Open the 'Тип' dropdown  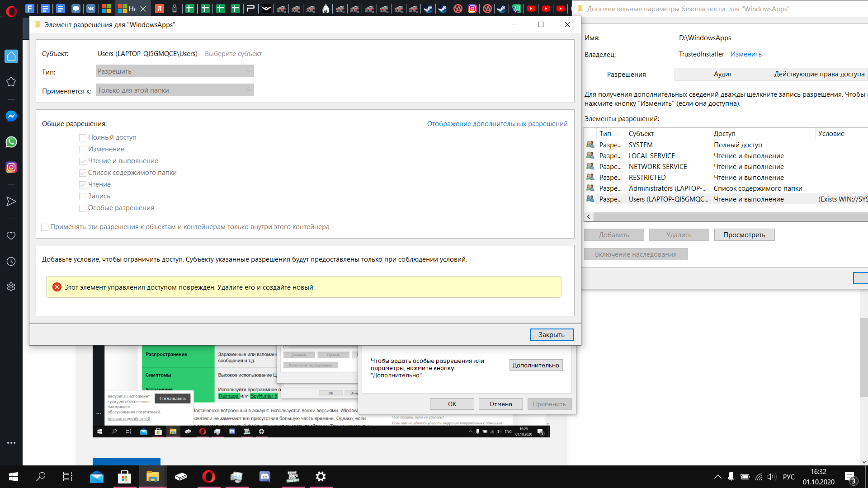click(175, 71)
